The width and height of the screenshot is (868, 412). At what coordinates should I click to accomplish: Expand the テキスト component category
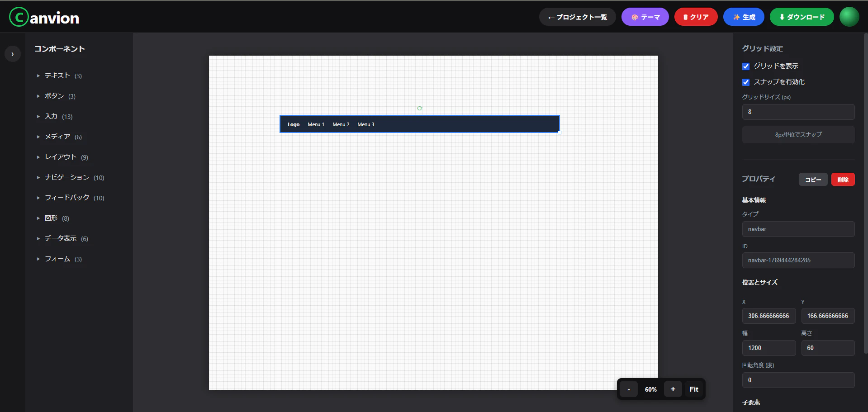coord(59,76)
